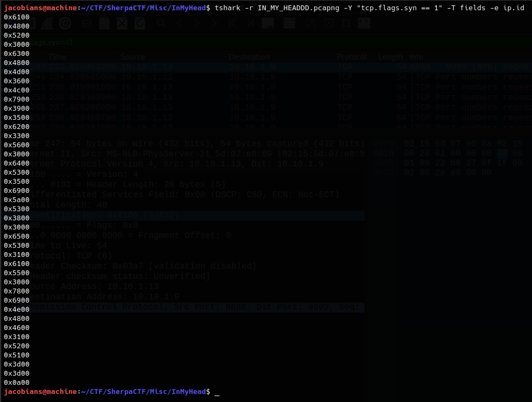
Task: Click terminal output line 0x7900
Action: 17,99
